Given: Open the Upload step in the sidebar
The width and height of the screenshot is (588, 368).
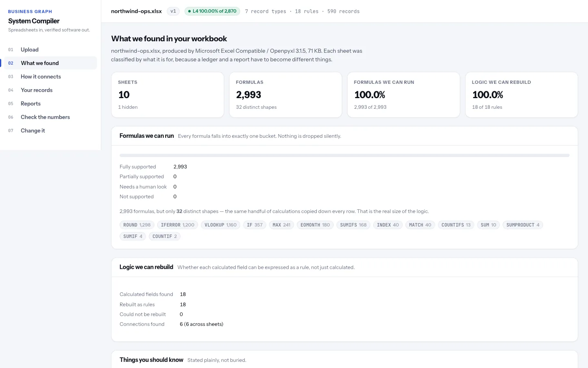Looking at the screenshot, I should click(50, 49).
